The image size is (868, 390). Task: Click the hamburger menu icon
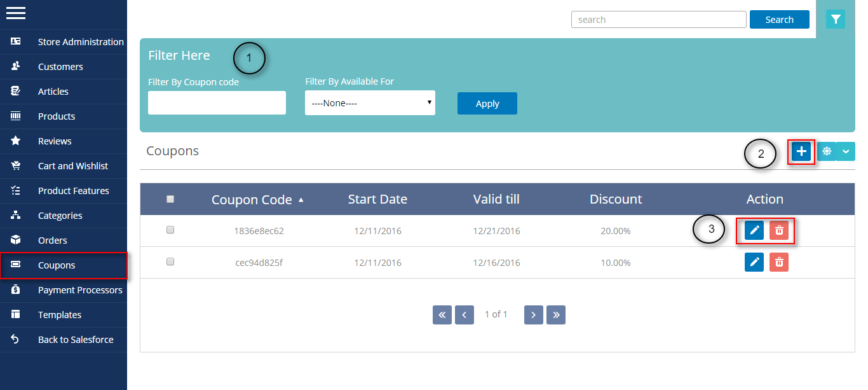(16, 13)
